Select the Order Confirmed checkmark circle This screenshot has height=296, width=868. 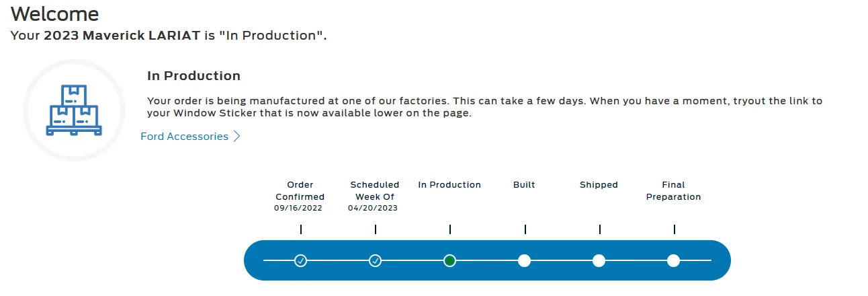click(x=300, y=260)
